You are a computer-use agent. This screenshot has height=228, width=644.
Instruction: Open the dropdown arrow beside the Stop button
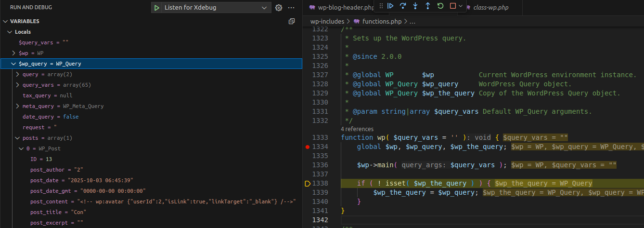click(461, 6)
